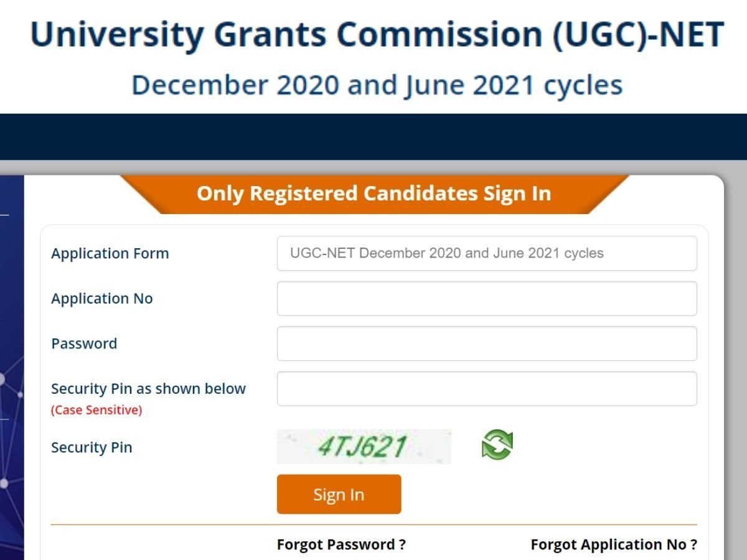Select the Application Form cycle field
This screenshot has width=747, height=560.
(487, 253)
